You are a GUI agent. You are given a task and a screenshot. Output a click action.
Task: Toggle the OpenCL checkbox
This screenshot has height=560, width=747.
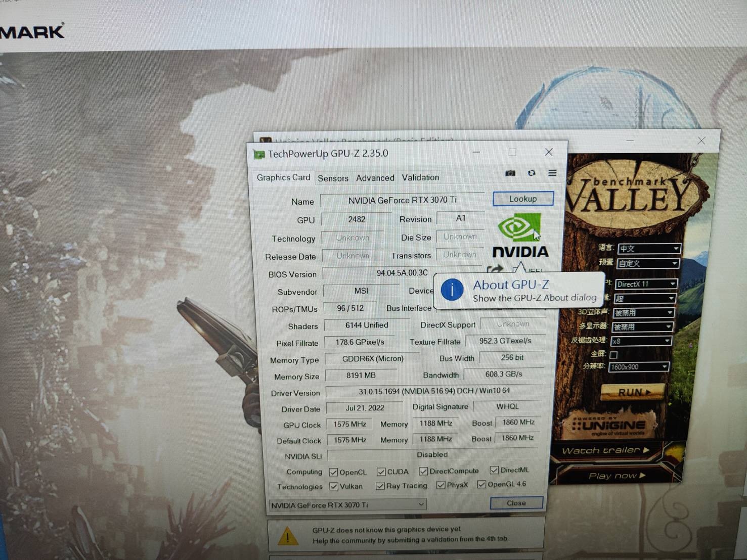[333, 472]
